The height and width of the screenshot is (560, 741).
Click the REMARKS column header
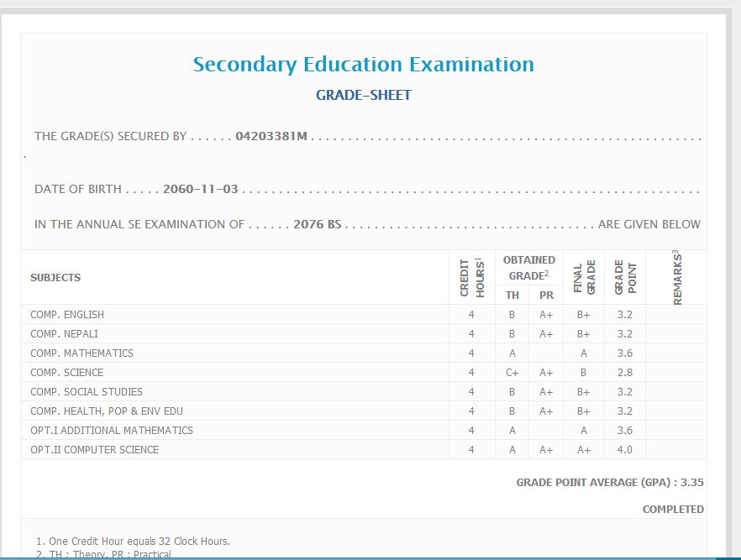click(x=676, y=277)
